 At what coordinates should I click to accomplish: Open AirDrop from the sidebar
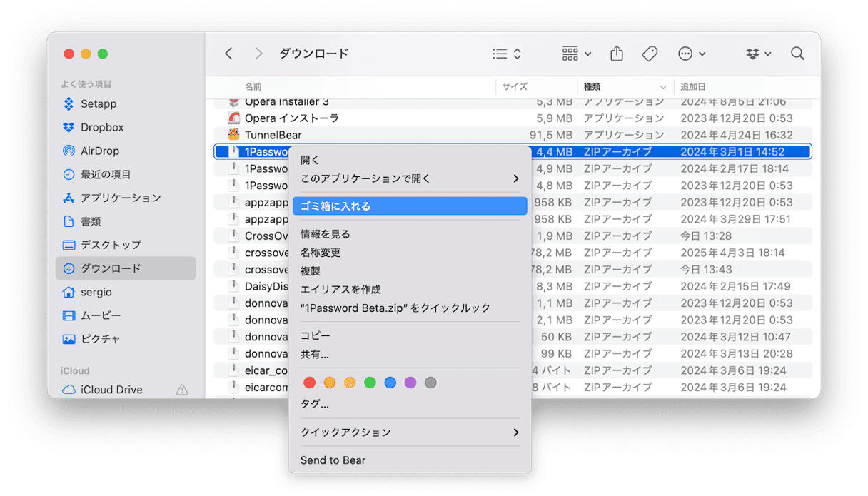click(x=100, y=151)
